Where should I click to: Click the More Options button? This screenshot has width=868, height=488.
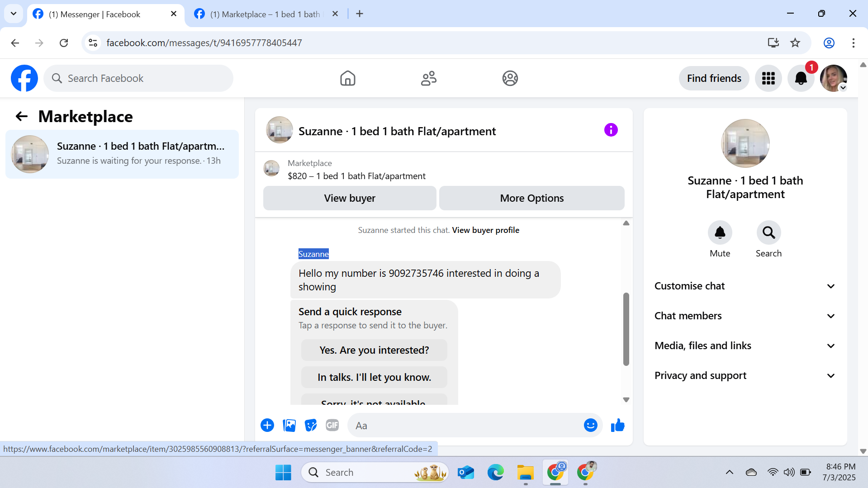coord(531,198)
